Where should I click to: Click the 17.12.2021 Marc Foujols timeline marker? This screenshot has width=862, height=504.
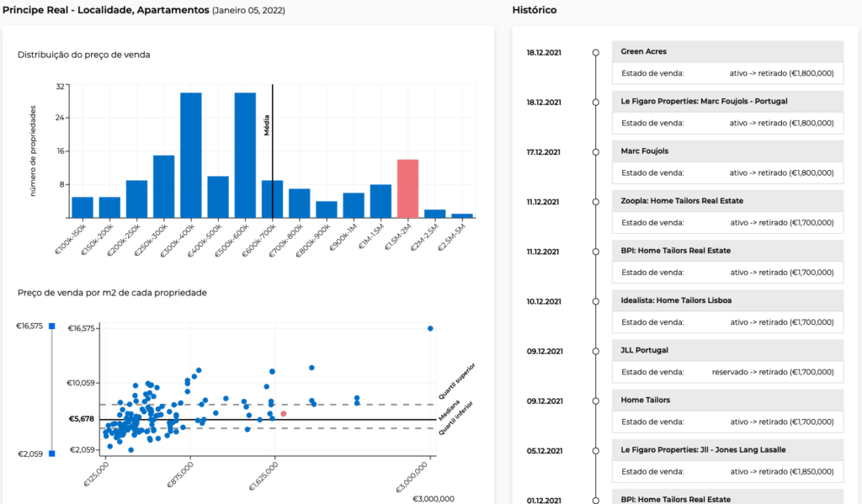[596, 152]
